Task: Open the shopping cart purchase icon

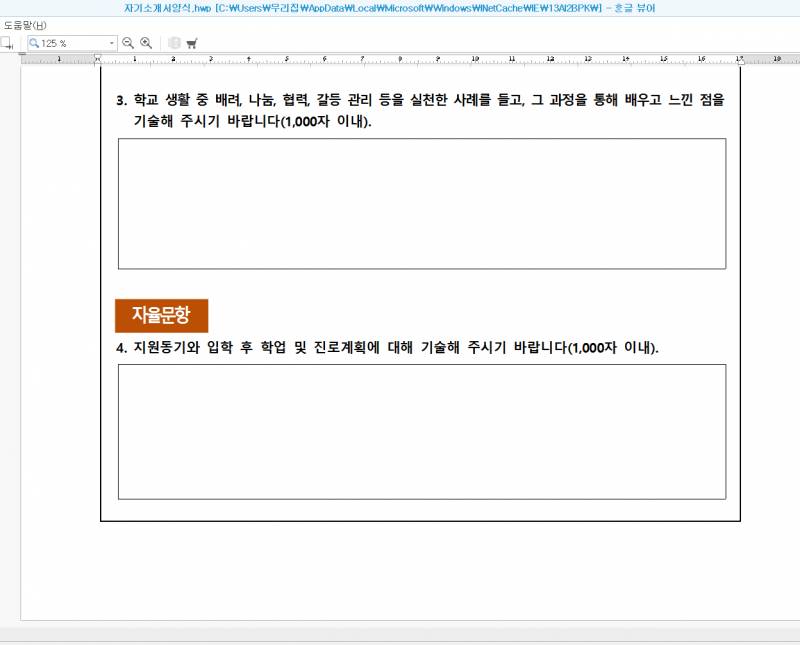Action: pos(192,42)
